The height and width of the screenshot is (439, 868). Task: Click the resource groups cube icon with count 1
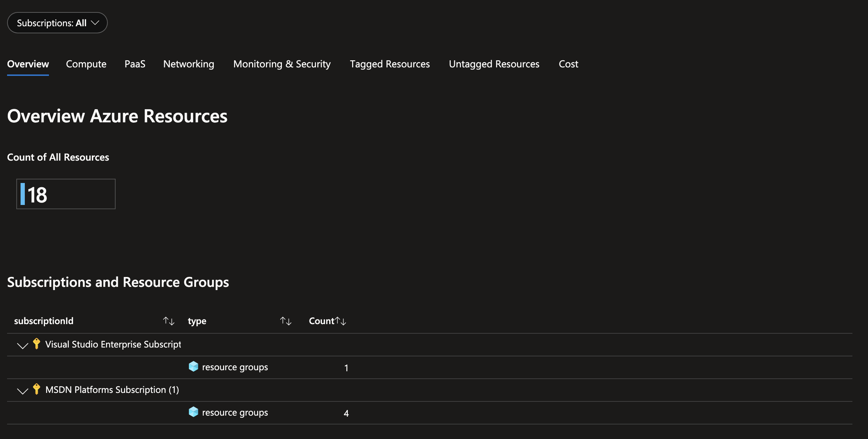pos(194,366)
